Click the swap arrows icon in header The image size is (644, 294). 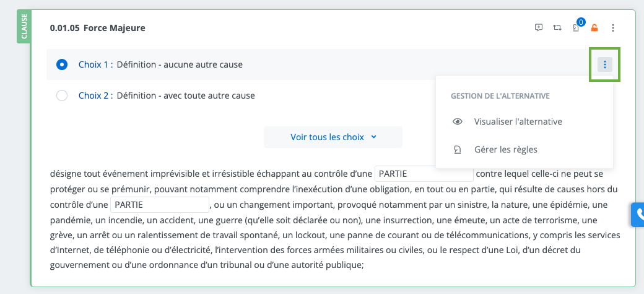[x=557, y=27]
